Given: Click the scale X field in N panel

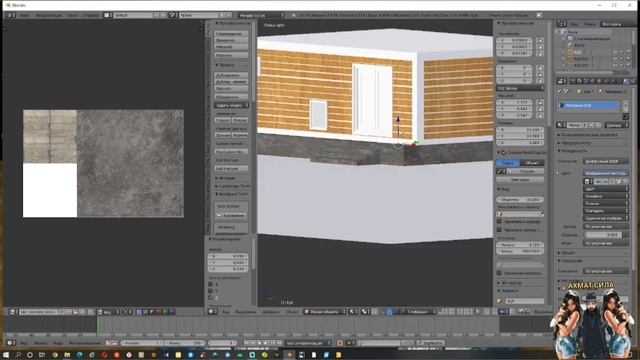Looking at the screenshot, I should (515, 102).
